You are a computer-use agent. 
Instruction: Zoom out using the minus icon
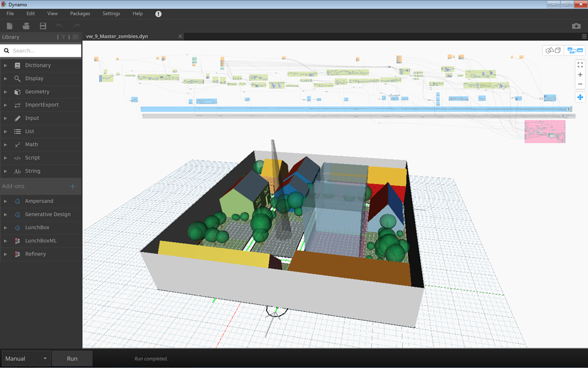point(580,85)
